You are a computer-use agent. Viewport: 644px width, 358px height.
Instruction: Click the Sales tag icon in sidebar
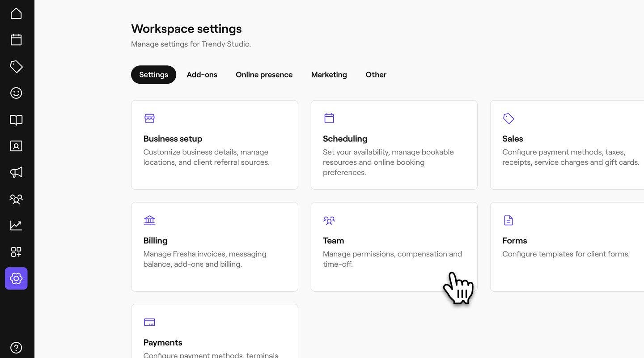coord(16,67)
